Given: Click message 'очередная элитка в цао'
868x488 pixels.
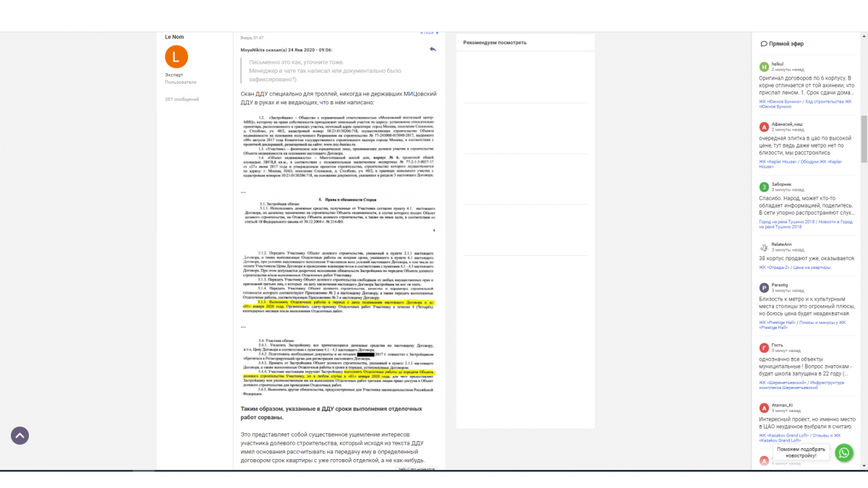Looking at the screenshot, I should tap(806, 147).
